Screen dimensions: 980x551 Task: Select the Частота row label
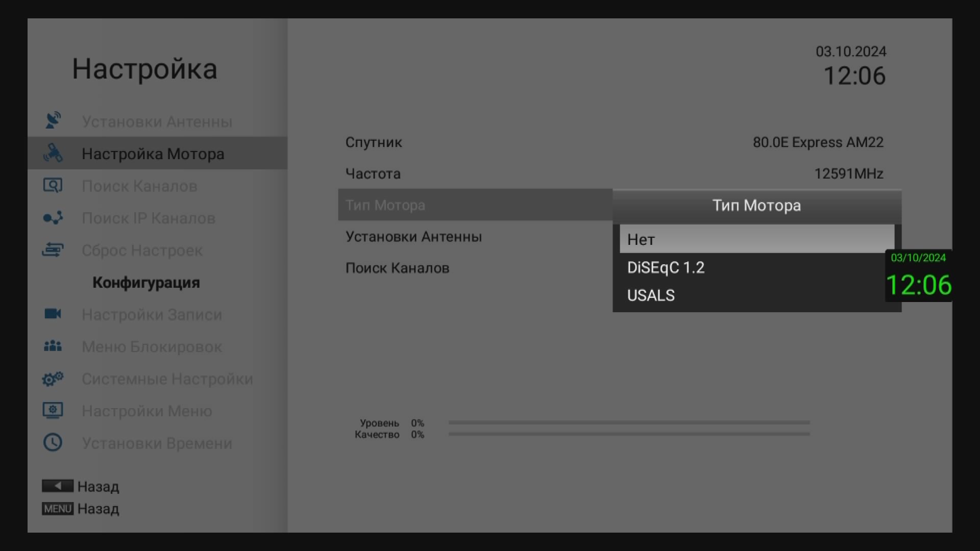pyautogui.click(x=373, y=173)
